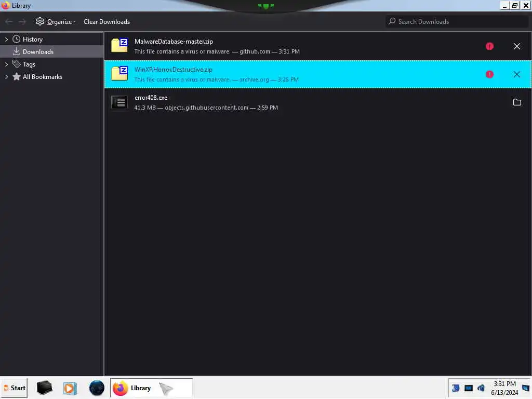This screenshot has width=532, height=399.
Task: Click the taskbar clock showing 3:31 PM
Action: click(504, 388)
